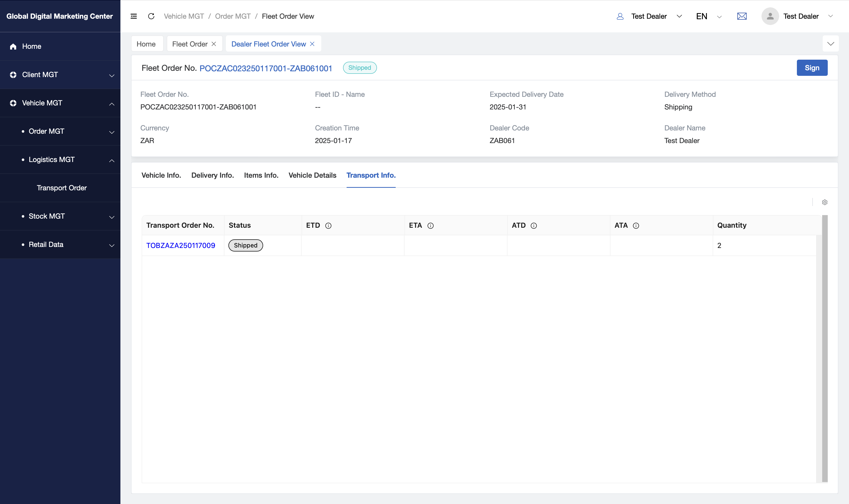
Task: Click the quantity value 2 cell
Action: [x=764, y=245]
